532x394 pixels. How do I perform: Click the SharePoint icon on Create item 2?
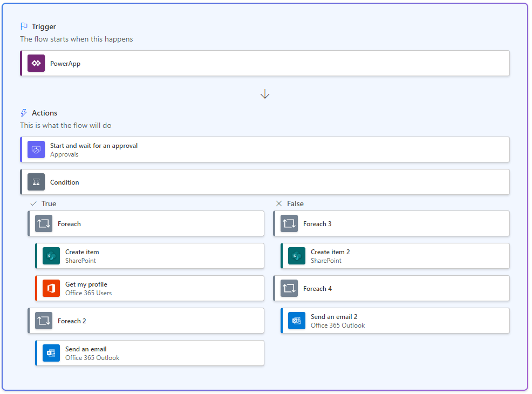297,256
